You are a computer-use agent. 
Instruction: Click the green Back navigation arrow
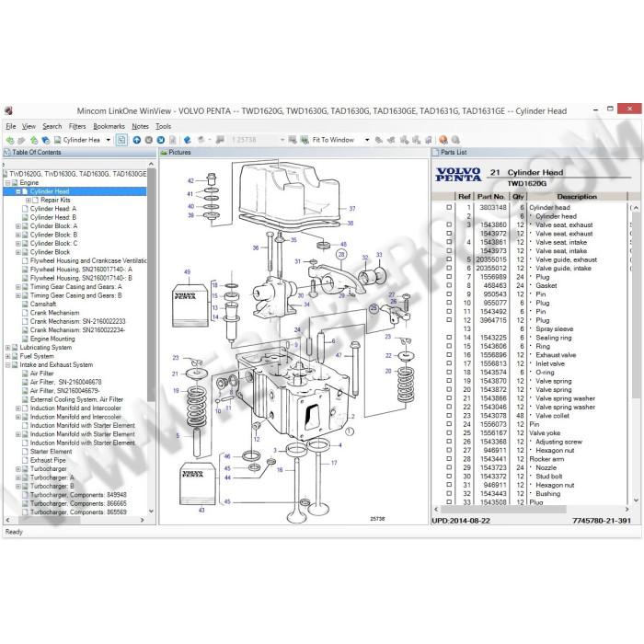pyautogui.click(x=9, y=140)
